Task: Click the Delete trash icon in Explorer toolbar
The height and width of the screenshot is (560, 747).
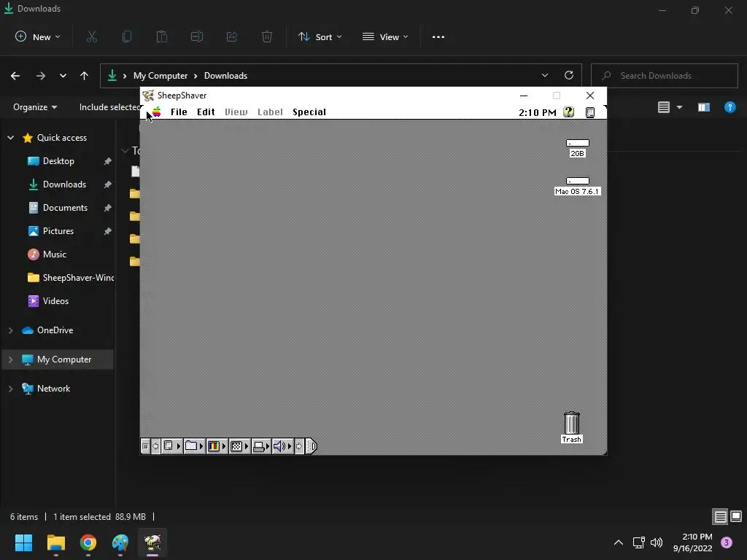Action: [x=267, y=36]
